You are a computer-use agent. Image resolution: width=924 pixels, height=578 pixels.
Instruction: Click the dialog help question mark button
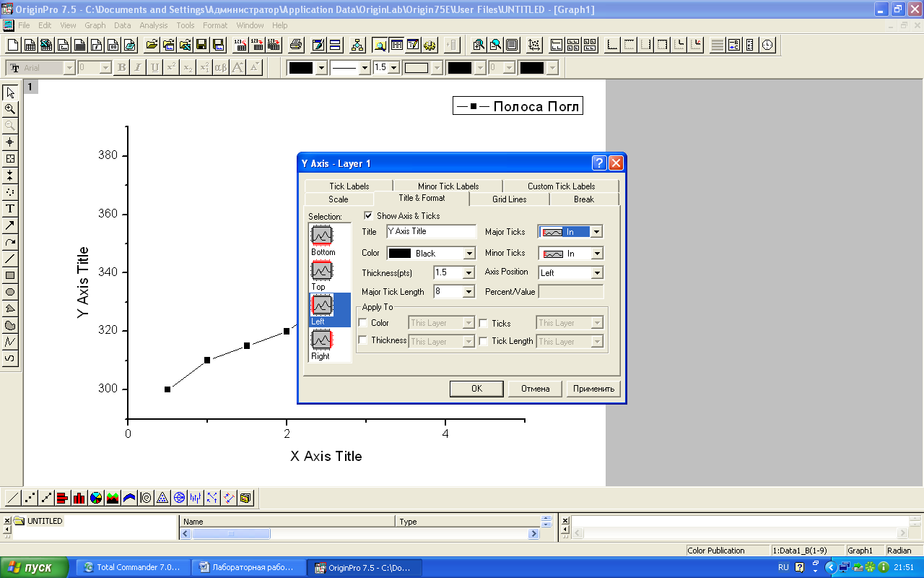(x=599, y=163)
